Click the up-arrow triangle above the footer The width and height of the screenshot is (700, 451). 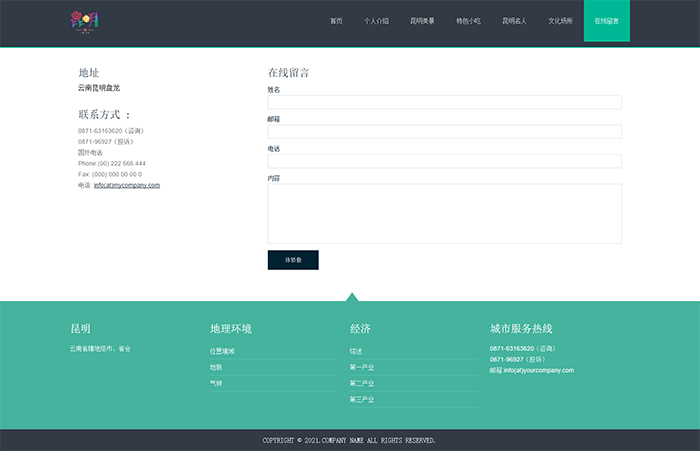tap(350, 296)
